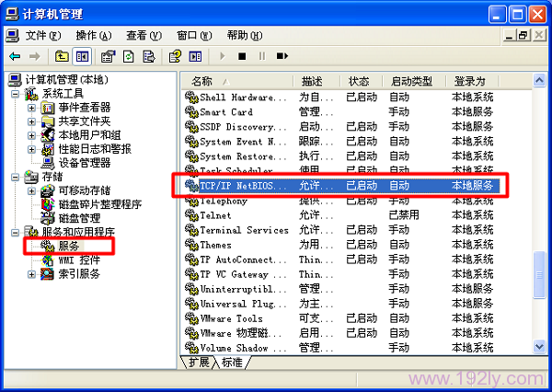Select the Smart Card service icon

tap(191, 112)
